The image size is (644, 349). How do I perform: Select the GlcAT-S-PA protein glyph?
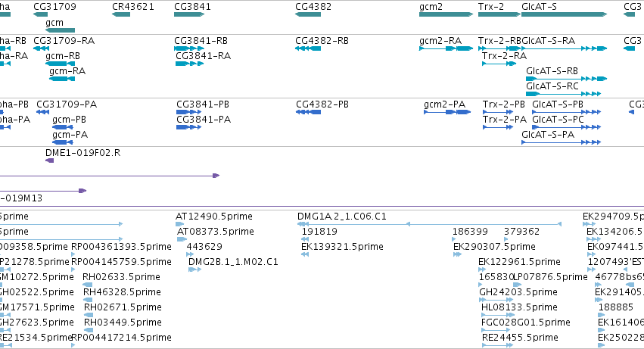pos(562,142)
